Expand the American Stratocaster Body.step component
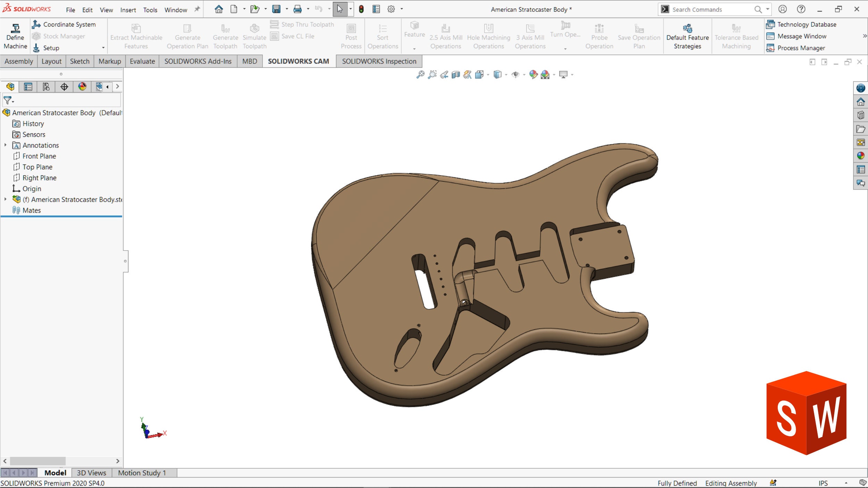Screen dimensions: 868x488 coord(5,199)
